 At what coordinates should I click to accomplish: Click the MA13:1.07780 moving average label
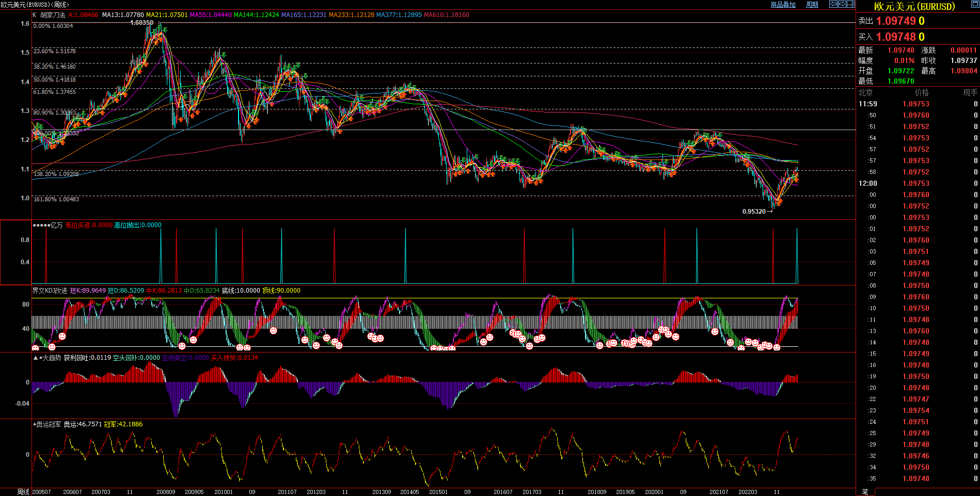tap(123, 15)
